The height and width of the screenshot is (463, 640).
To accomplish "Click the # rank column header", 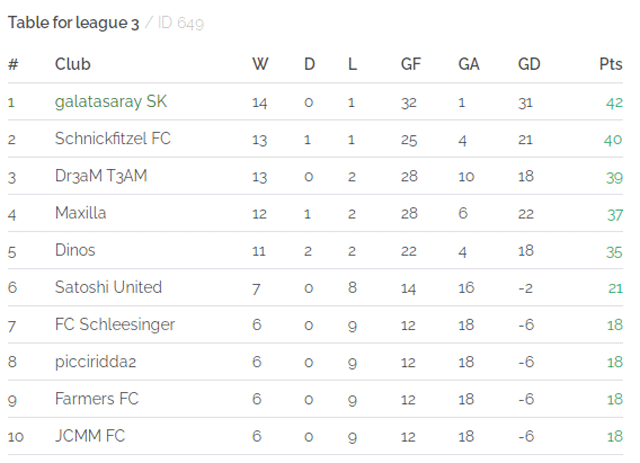I will pos(13,64).
